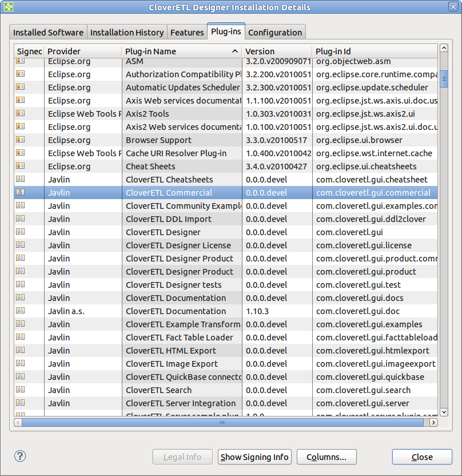Click the Javlin a.s. provider cell
462x476 pixels.
(x=66, y=311)
